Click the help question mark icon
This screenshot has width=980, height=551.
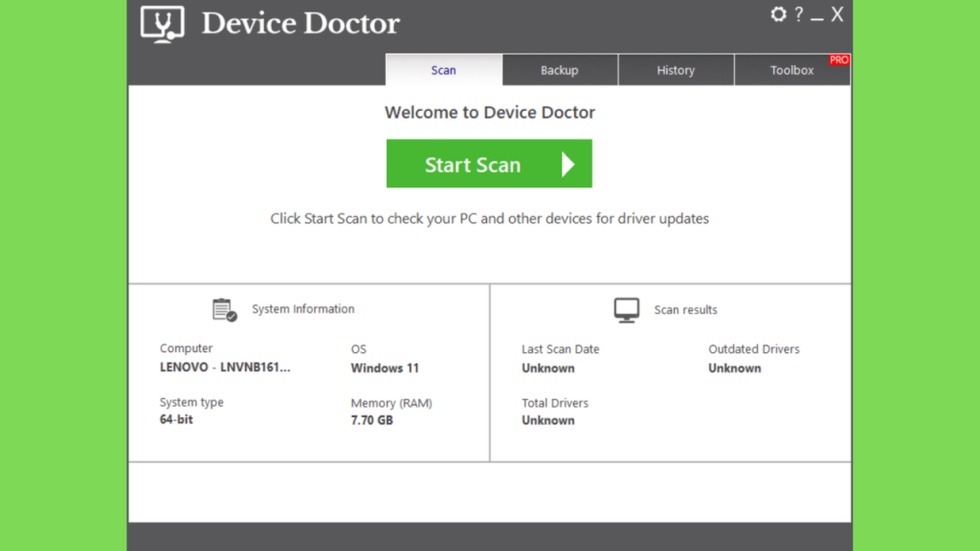point(799,13)
